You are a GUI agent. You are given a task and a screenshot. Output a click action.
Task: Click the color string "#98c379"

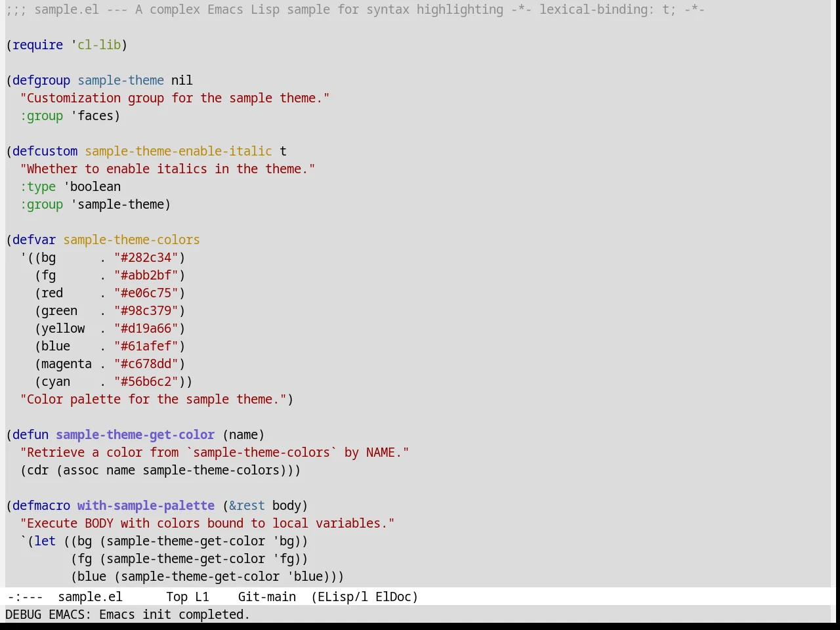[x=146, y=310]
